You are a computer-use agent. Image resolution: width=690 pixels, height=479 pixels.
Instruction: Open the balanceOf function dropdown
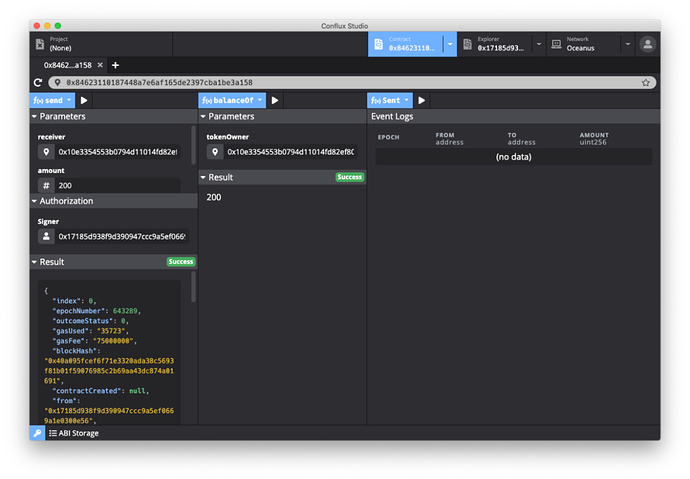coord(232,100)
